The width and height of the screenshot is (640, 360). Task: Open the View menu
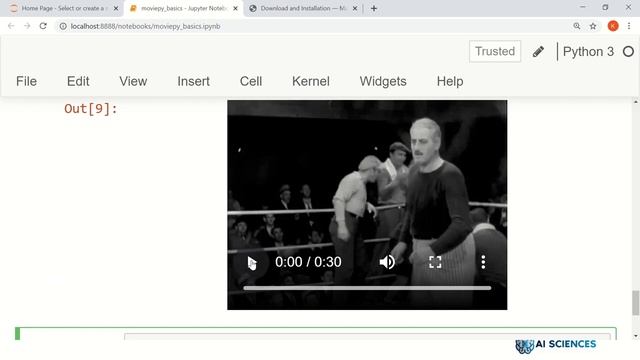tap(133, 81)
